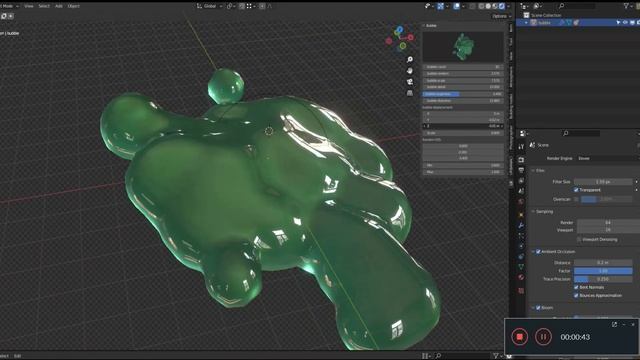
Task: Select rendered viewport shading
Action: pyautogui.click(x=502, y=6)
